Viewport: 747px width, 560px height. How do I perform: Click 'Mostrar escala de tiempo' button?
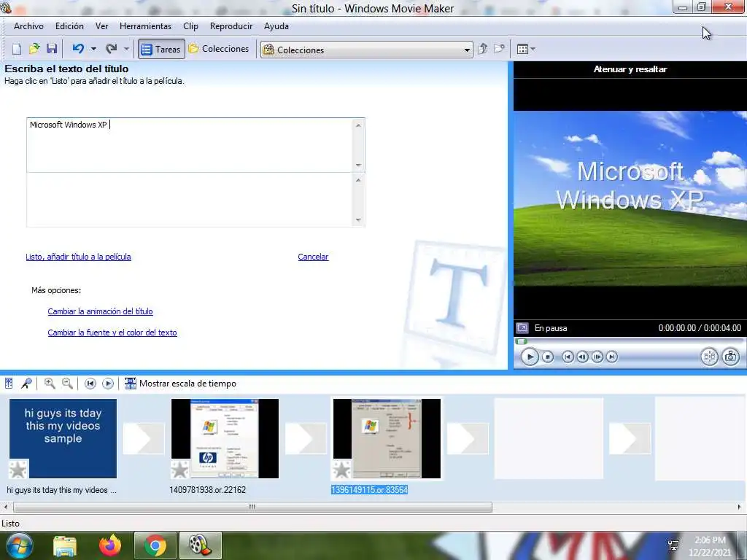180,384
